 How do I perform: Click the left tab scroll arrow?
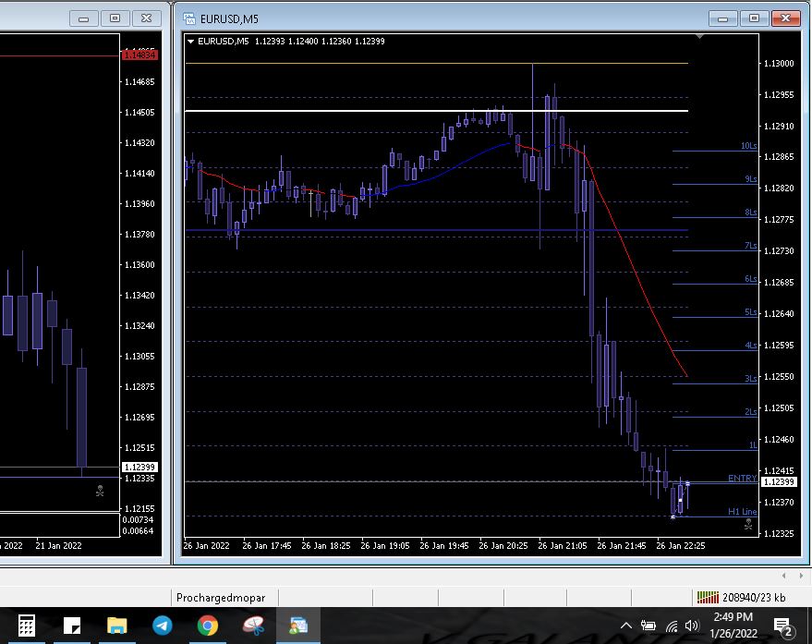785,575
